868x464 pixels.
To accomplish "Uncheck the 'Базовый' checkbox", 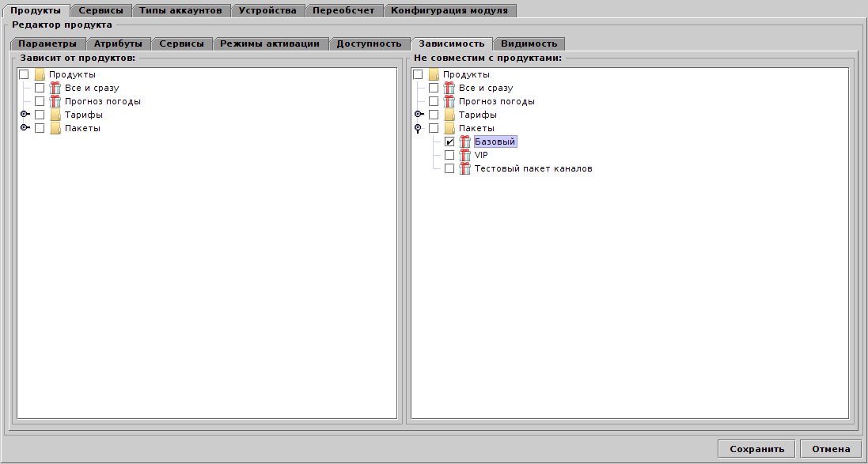I will (449, 141).
